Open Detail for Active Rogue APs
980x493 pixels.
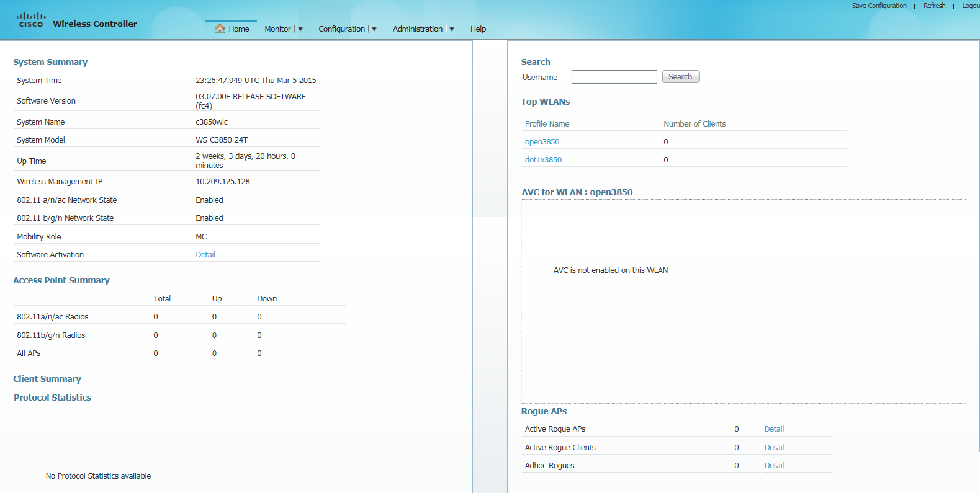[x=774, y=429]
